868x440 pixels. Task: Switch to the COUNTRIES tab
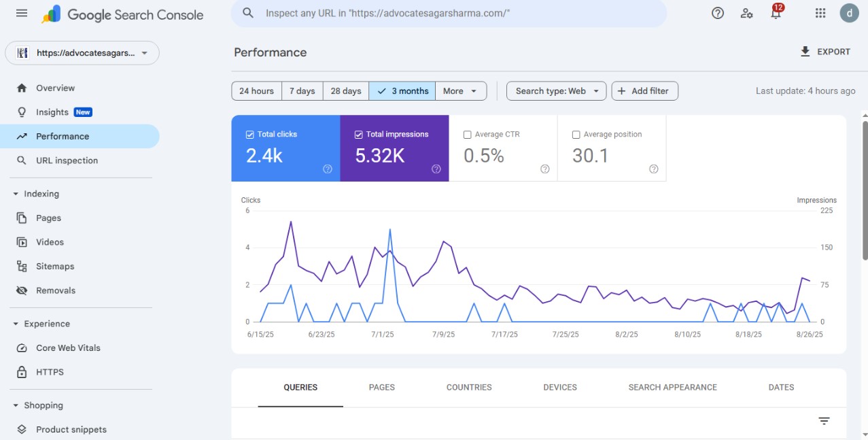[x=468, y=387]
